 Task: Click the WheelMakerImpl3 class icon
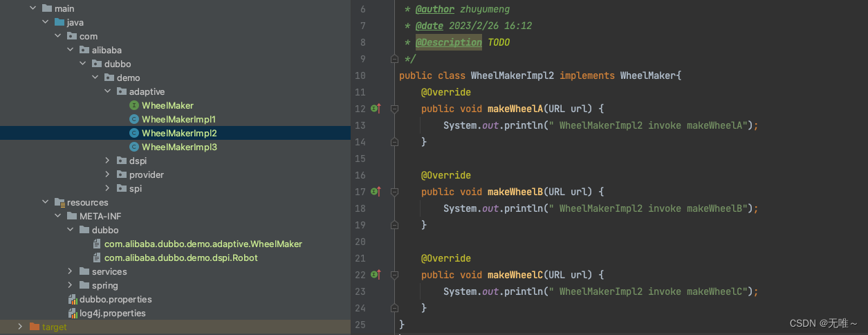134,147
